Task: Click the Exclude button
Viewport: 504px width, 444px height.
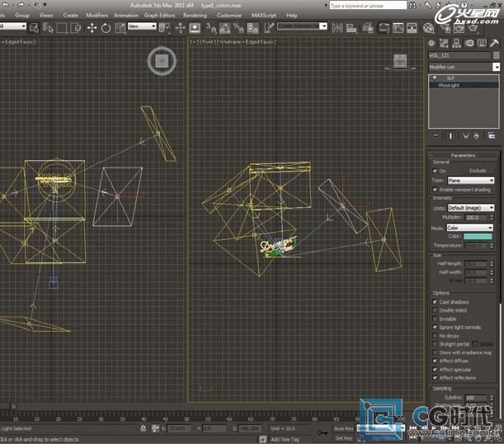Action: click(478, 170)
